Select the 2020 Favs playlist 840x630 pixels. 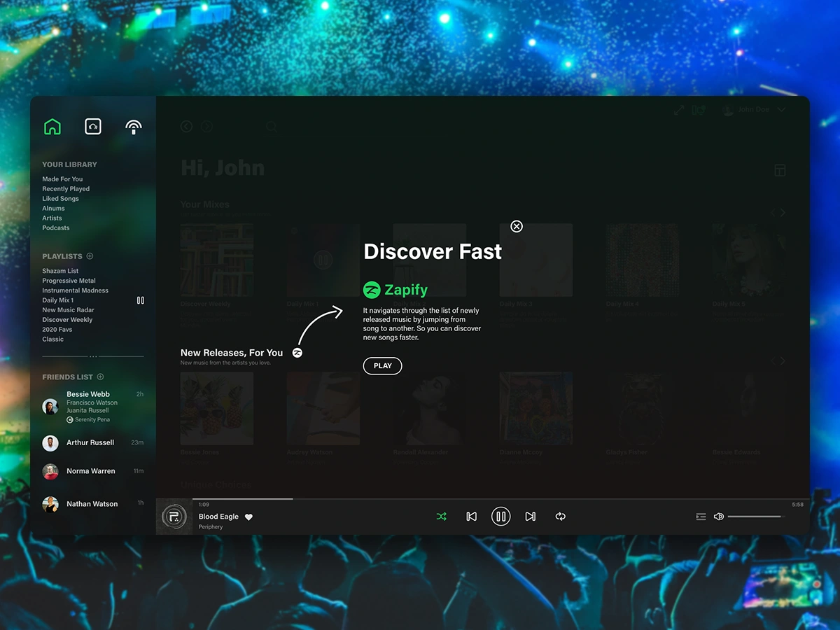tap(57, 330)
